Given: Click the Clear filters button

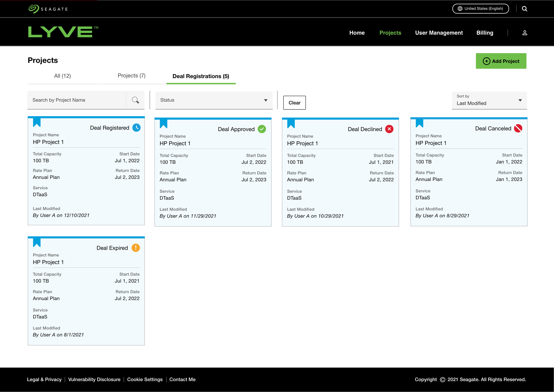Looking at the screenshot, I should click(294, 103).
